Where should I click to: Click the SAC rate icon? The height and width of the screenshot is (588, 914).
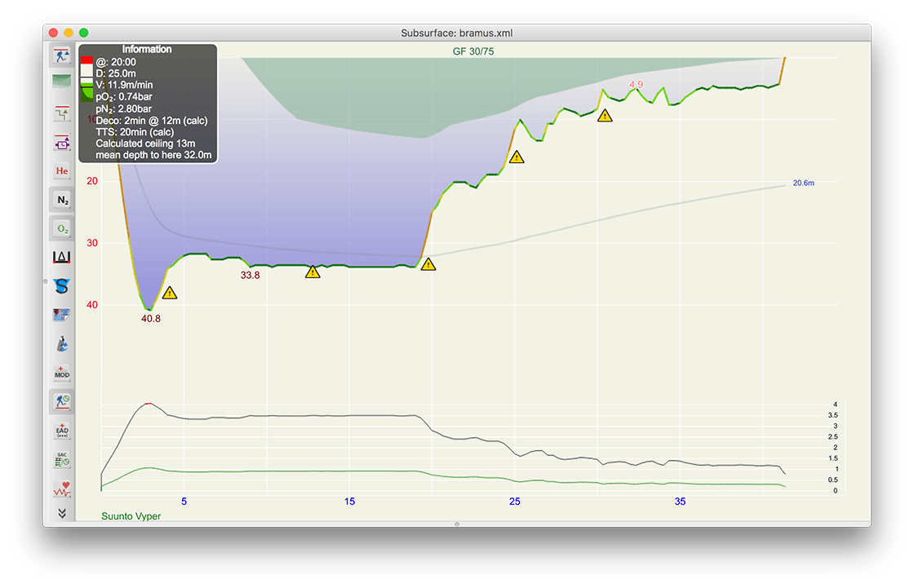(62, 458)
